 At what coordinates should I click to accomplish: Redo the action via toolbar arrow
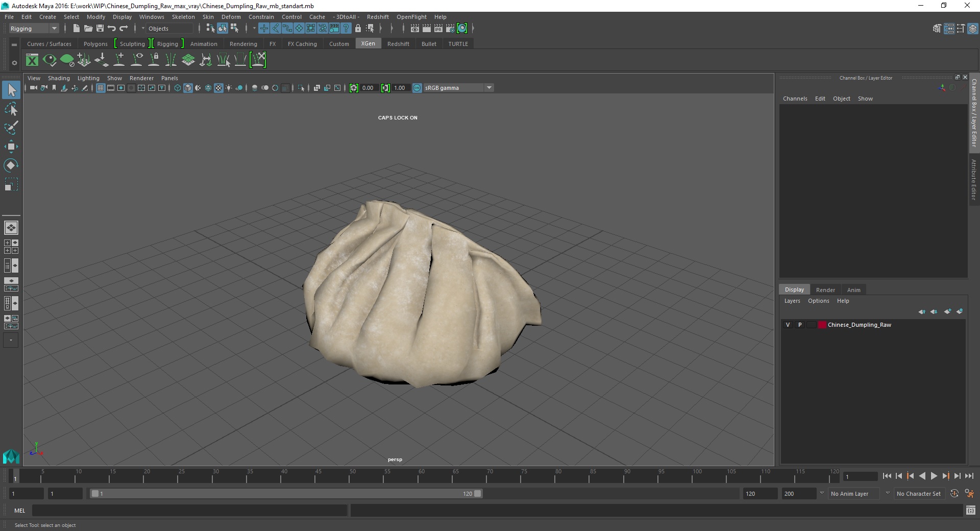pos(124,29)
